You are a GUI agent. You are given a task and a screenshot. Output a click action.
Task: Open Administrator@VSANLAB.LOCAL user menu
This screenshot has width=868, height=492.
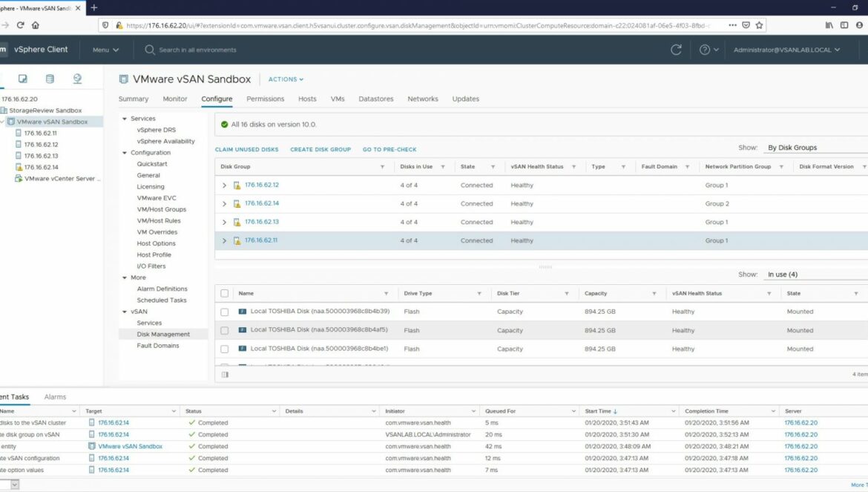pyautogui.click(x=786, y=50)
